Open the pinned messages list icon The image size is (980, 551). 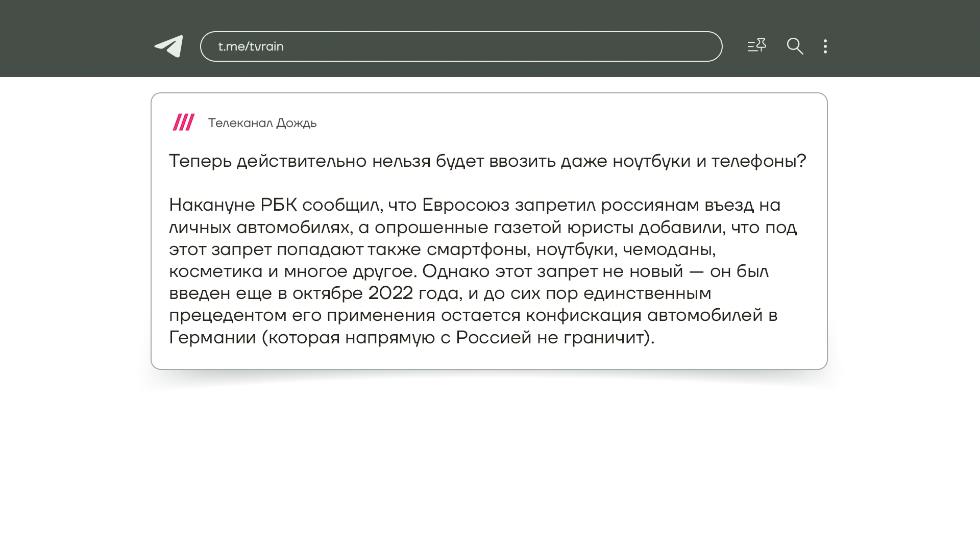(756, 45)
